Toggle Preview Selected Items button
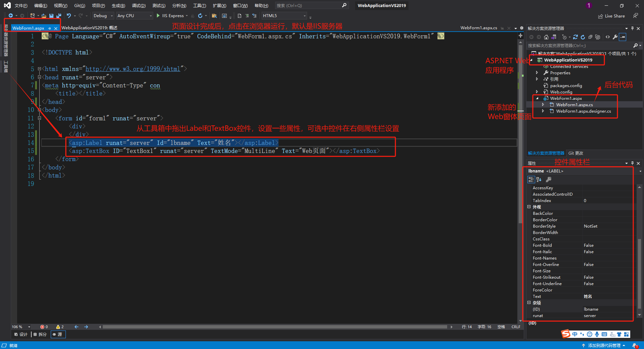Image resolution: width=644 pixels, height=349 pixels. [622, 37]
